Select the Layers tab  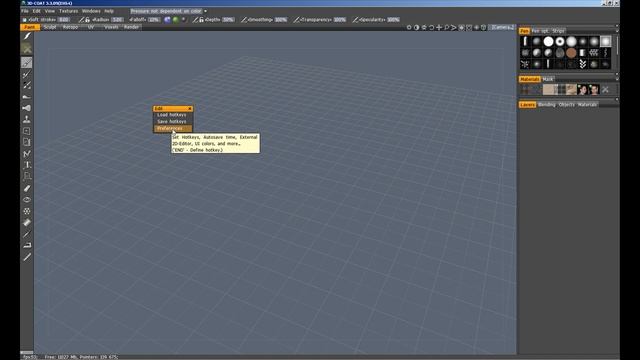527,105
